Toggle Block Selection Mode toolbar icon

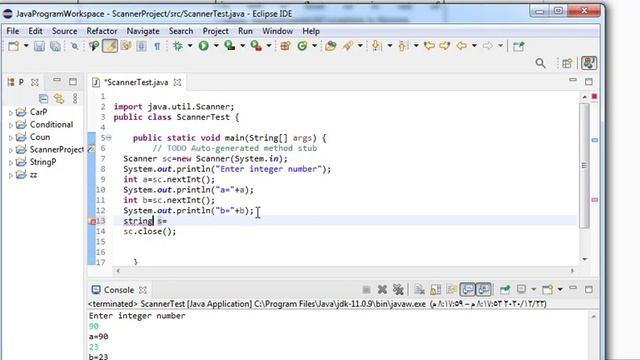(x=141, y=46)
